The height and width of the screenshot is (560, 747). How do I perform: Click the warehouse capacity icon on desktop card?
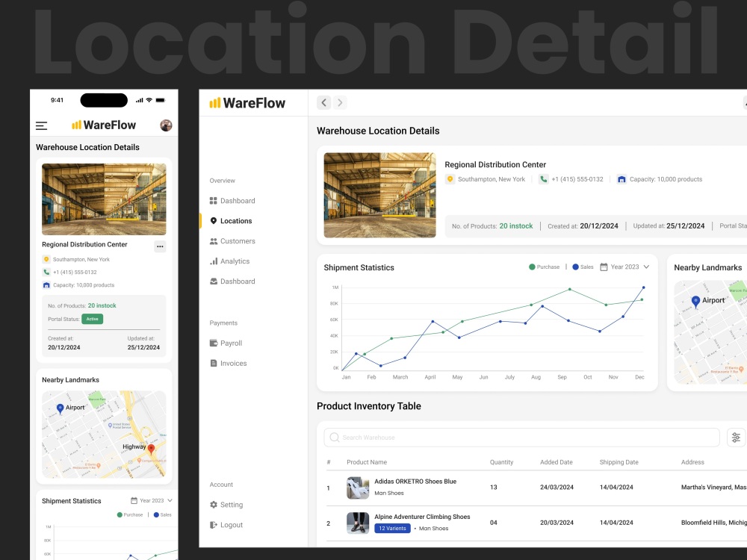coord(622,179)
